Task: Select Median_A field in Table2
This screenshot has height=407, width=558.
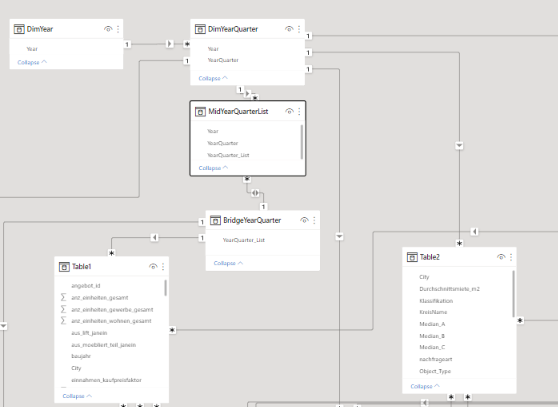Action: 432,324
